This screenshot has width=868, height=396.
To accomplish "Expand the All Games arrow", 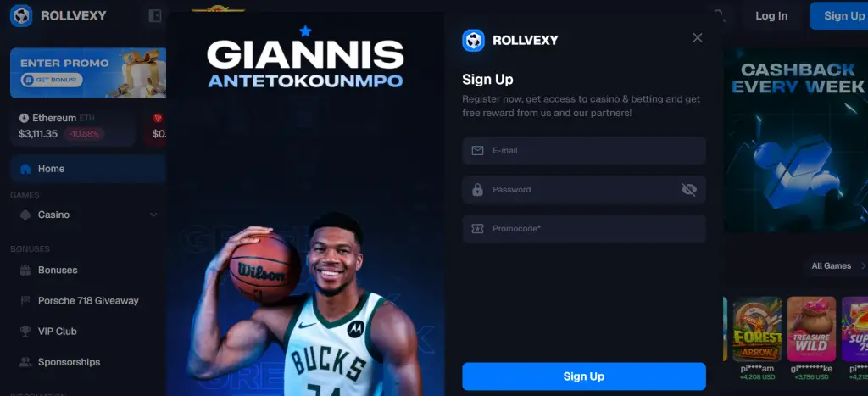I will (x=864, y=266).
